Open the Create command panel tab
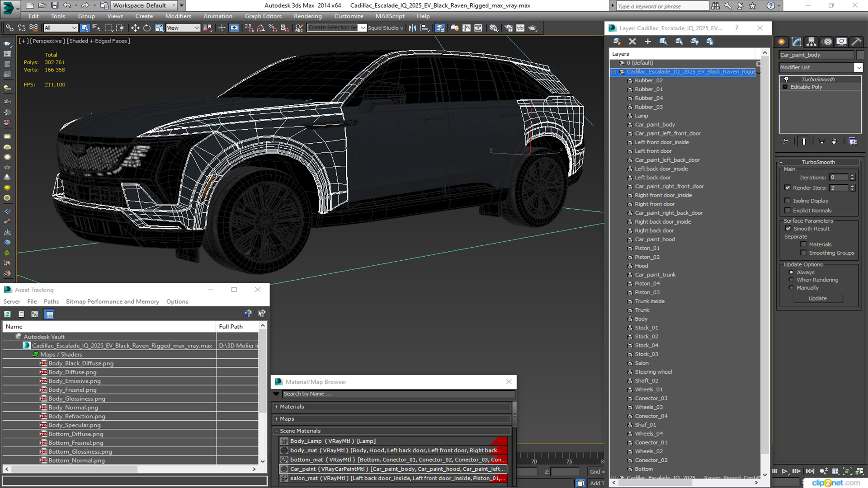 coord(782,42)
